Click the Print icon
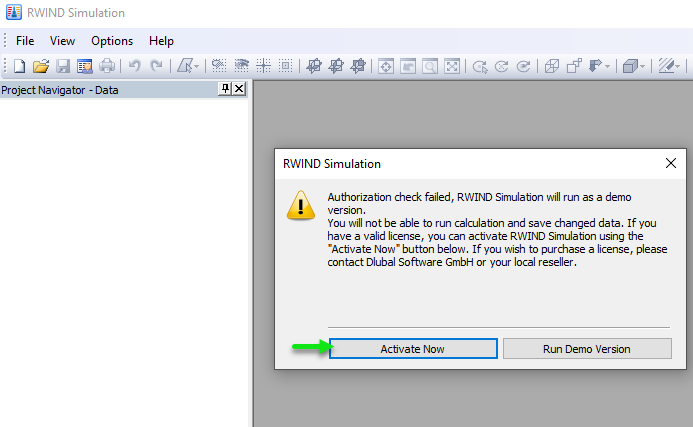The height and width of the screenshot is (427, 693). coord(107,66)
